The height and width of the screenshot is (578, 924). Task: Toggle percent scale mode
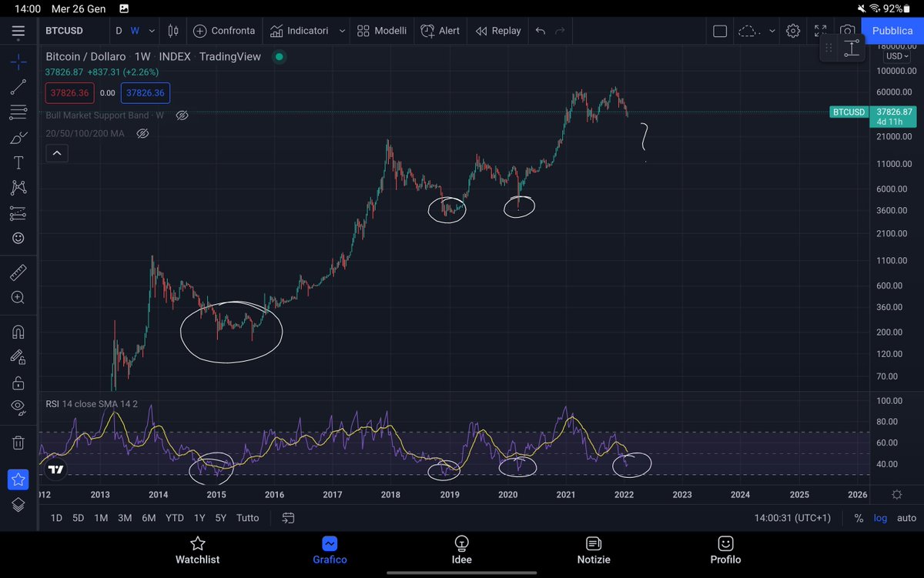tap(859, 518)
